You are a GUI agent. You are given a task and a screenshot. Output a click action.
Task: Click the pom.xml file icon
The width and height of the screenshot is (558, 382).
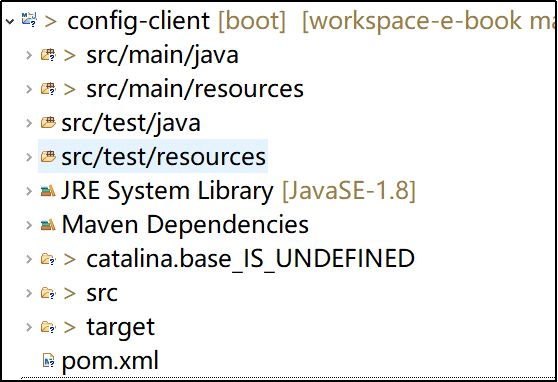[x=48, y=361]
